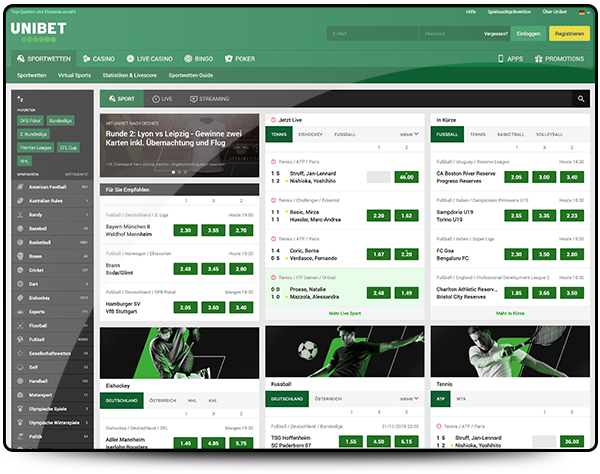600x474 pixels.
Task: Open the A-Z sorting icon in sidebar
Action: 20,99
